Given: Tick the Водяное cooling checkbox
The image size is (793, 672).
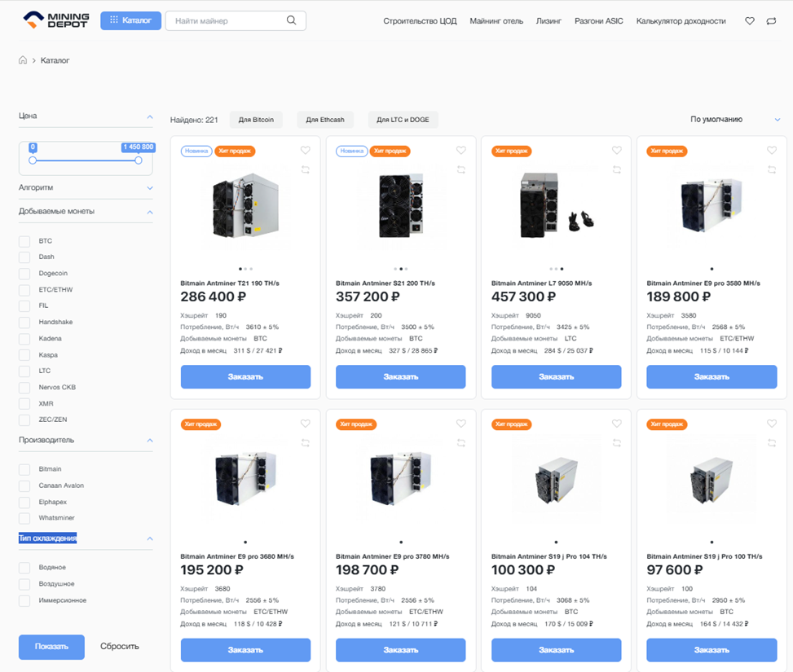Looking at the screenshot, I should 24,568.
